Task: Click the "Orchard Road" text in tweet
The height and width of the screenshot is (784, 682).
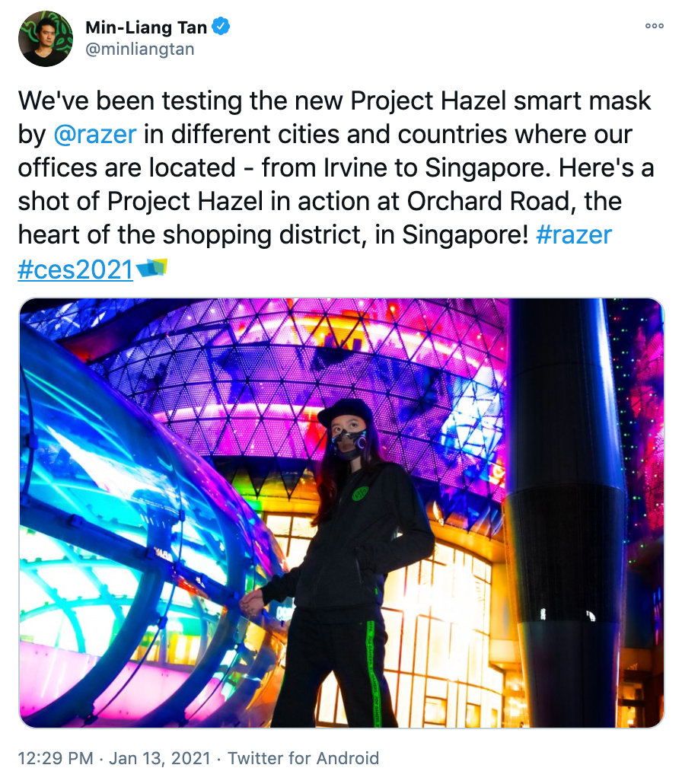Action: tap(488, 201)
